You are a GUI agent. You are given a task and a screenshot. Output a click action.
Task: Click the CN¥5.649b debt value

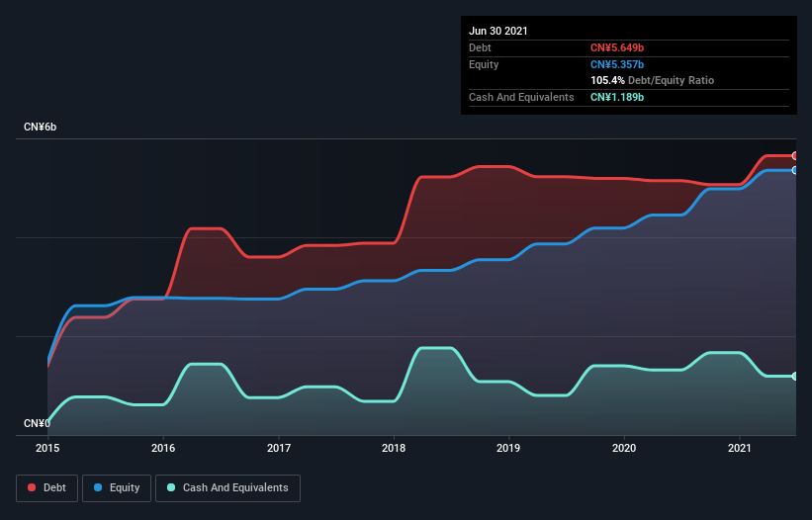617,47
